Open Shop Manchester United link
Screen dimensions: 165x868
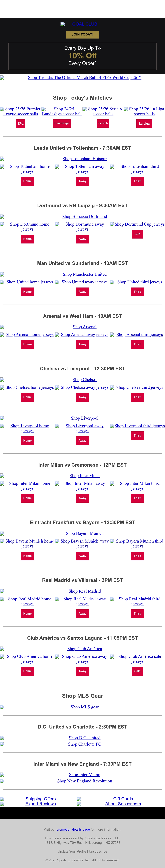pos(85,274)
